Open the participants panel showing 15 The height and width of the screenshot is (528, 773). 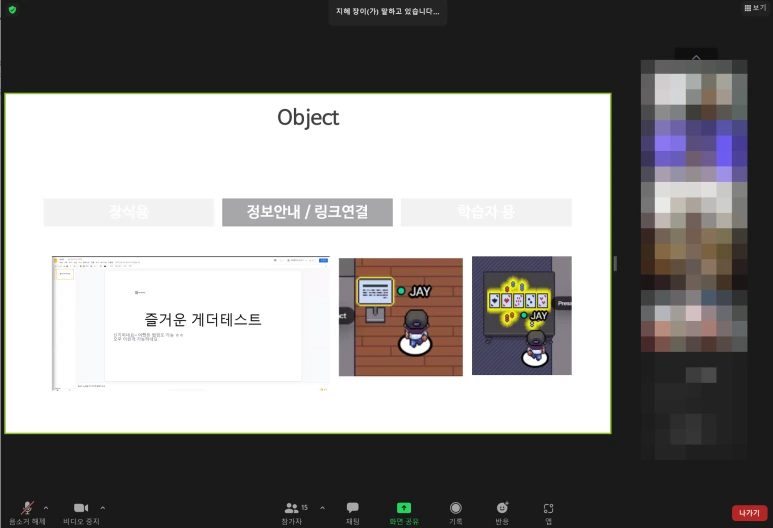[294, 513]
